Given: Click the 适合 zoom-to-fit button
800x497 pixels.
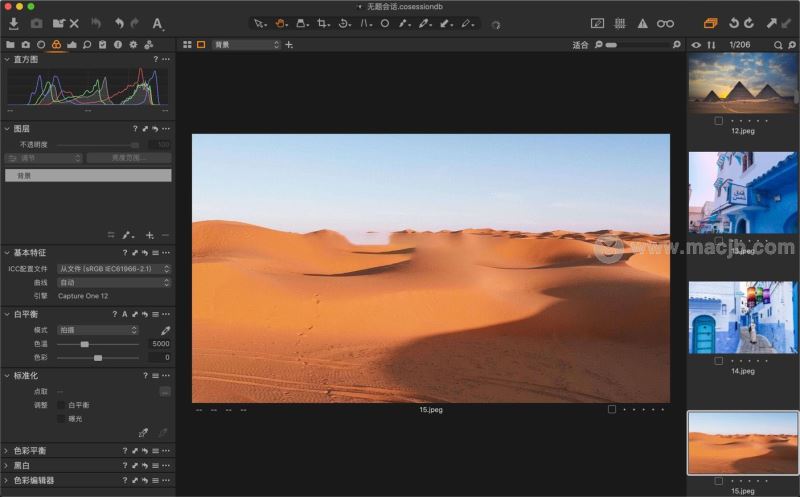Looking at the screenshot, I should [580, 45].
